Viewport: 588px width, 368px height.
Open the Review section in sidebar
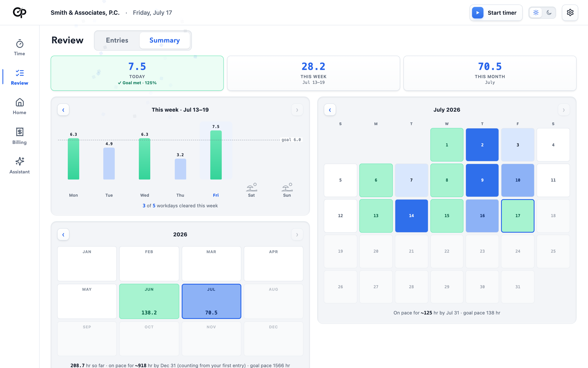(20, 77)
